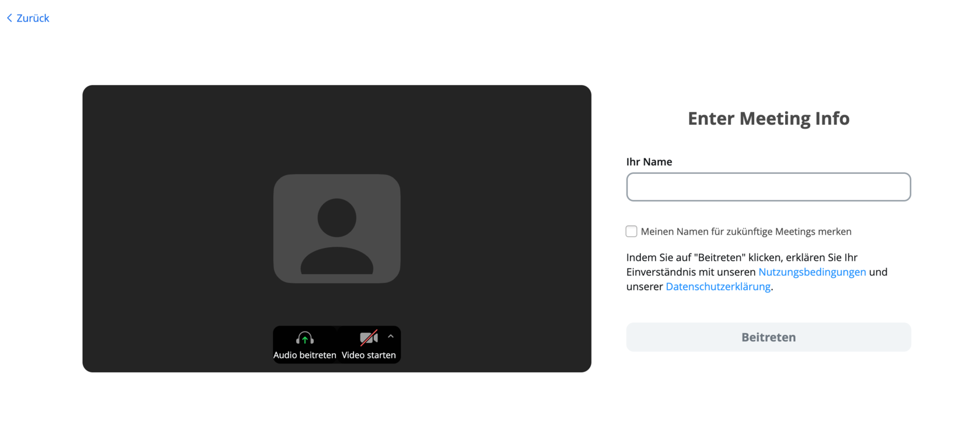Click the 'Indem Sie auf Beitreten klicken' paragraph
980x440 pixels.
point(757,272)
